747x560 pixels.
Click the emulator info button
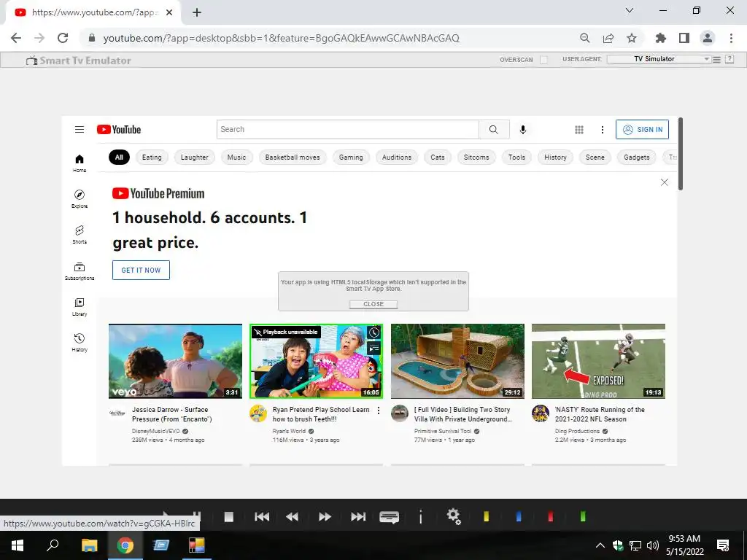tap(421, 517)
